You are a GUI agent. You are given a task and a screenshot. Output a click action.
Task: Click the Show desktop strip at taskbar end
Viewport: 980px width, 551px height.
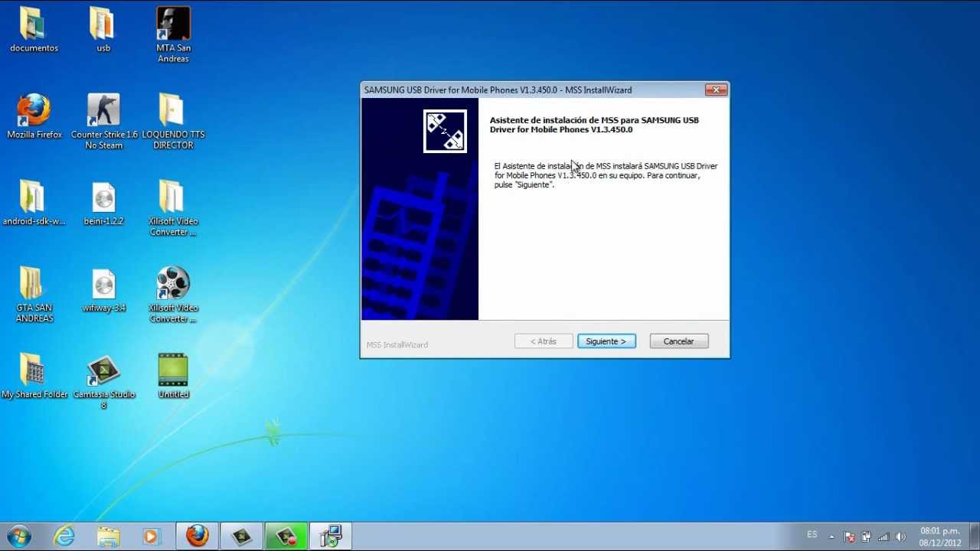(x=975, y=536)
